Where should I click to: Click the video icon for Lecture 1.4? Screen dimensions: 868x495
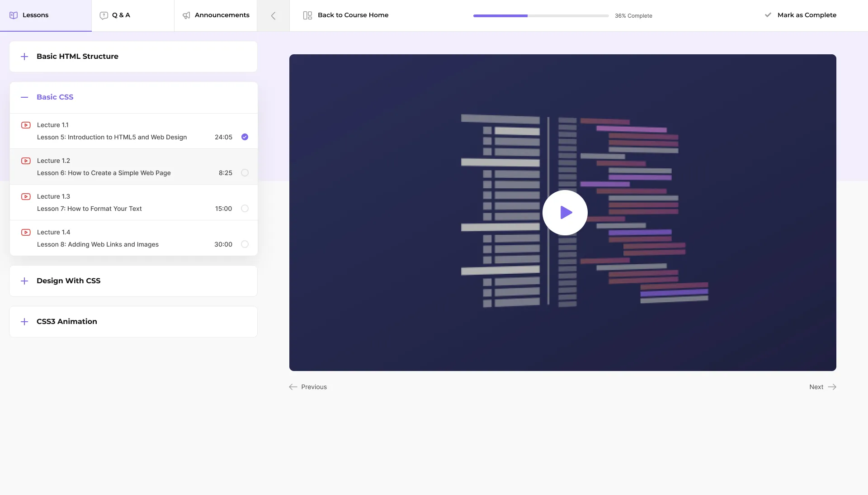pyautogui.click(x=26, y=232)
